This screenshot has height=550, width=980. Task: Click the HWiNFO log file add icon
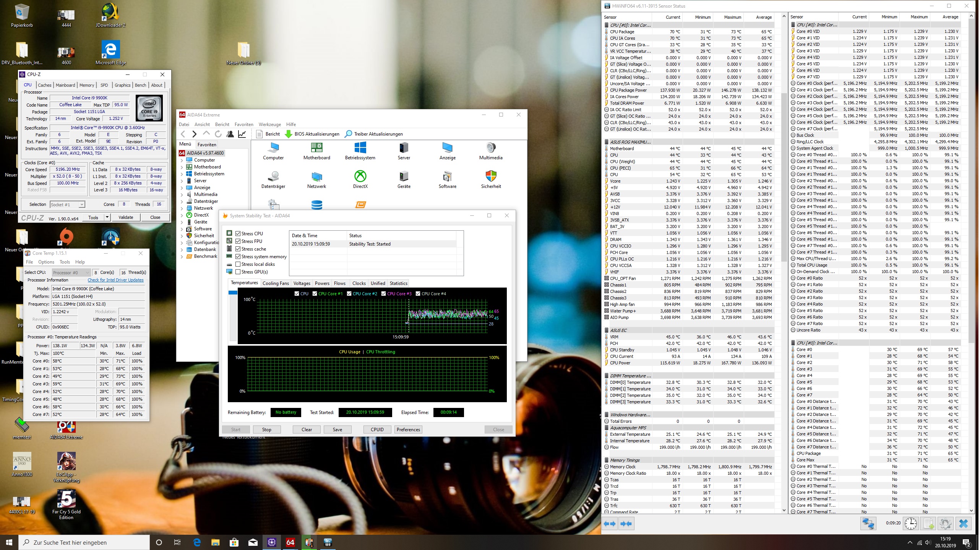(928, 524)
